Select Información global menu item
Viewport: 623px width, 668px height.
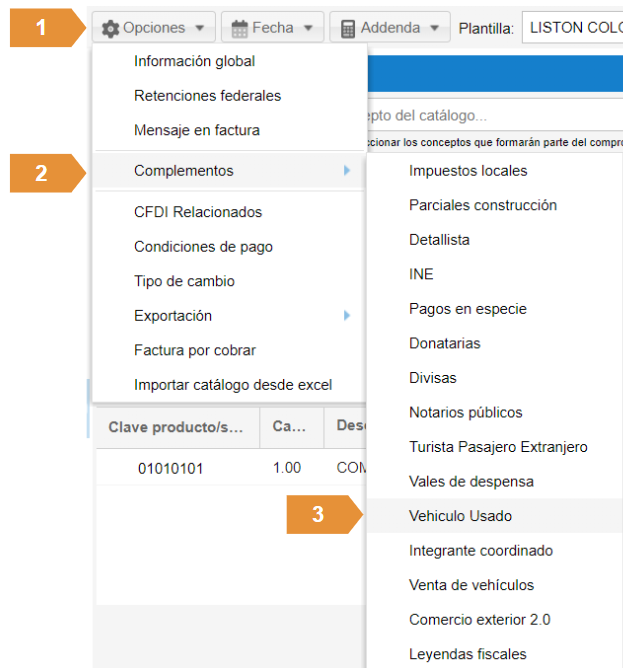(194, 62)
